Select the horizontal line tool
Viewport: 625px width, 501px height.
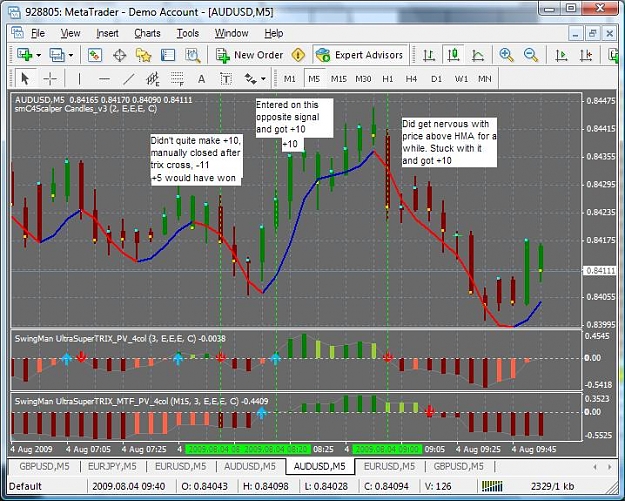click(x=104, y=79)
